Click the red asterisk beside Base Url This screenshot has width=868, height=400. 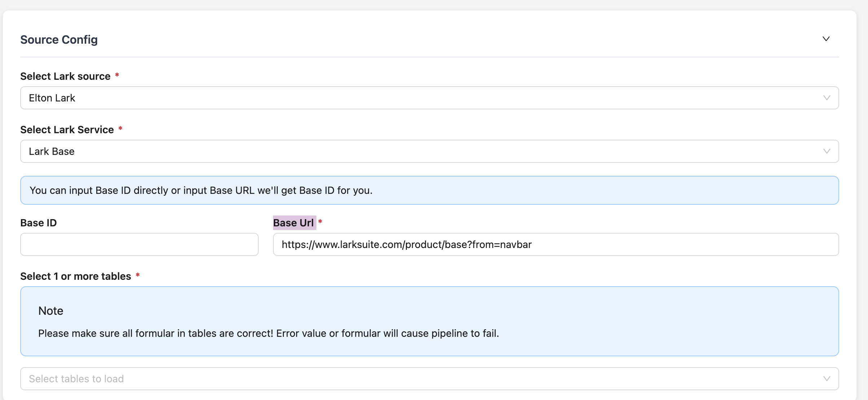tap(320, 222)
